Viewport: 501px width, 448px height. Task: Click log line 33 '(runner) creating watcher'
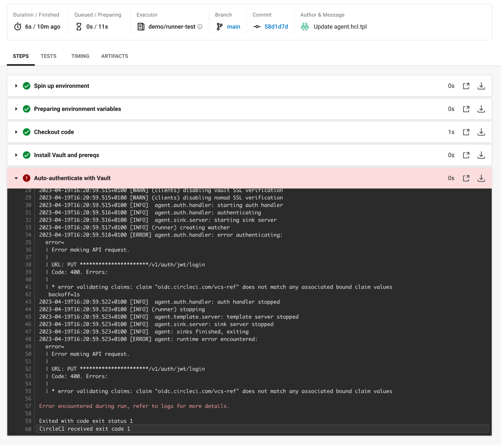(134, 228)
